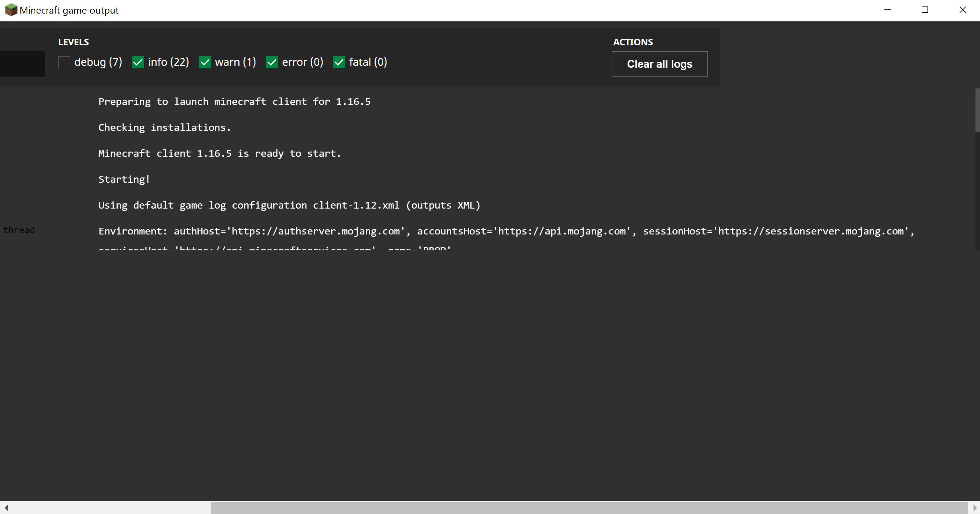Click the dark filter input box

22,64
